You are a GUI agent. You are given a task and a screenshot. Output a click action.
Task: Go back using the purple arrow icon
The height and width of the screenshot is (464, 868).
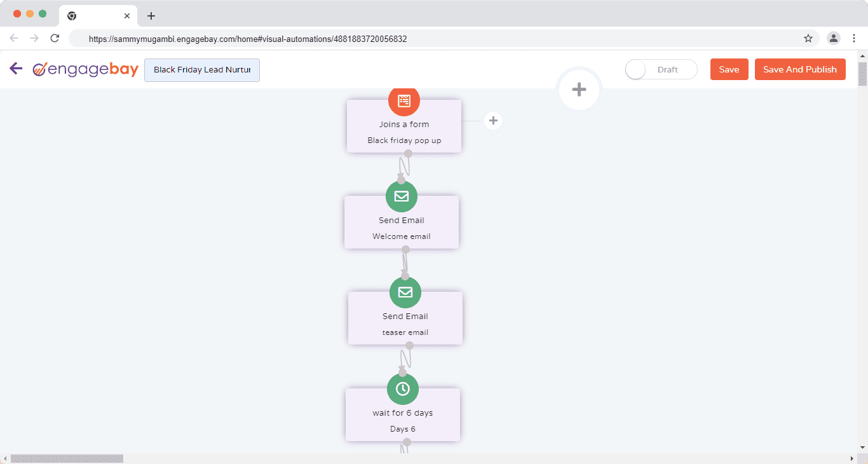tap(16, 69)
